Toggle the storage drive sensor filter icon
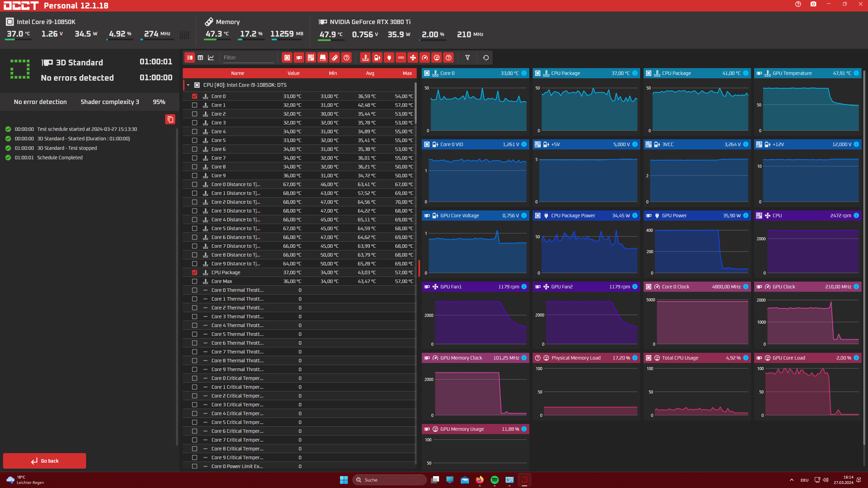This screenshot has height=488, width=868. coord(323,58)
